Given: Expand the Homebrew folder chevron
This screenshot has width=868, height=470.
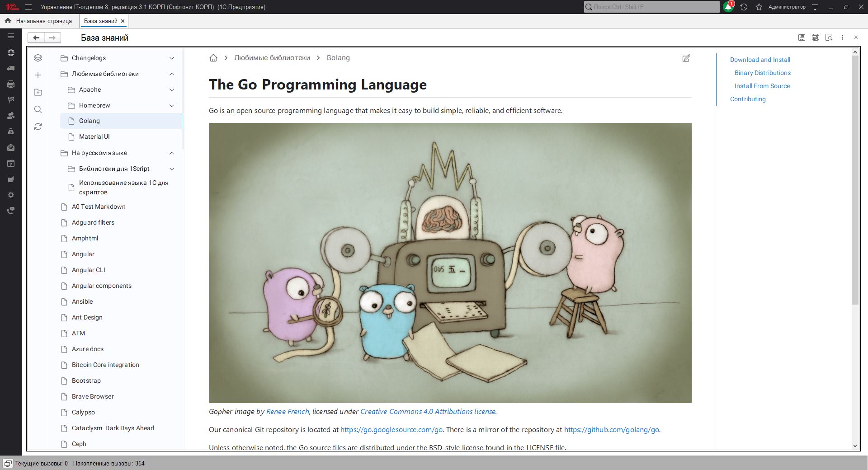Looking at the screenshot, I should tap(172, 106).
